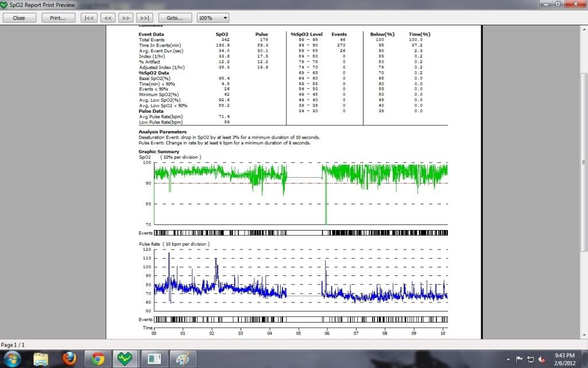Close the print preview with Close button
Image resolution: width=588 pixels, height=368 pixels.
(19, 18)
